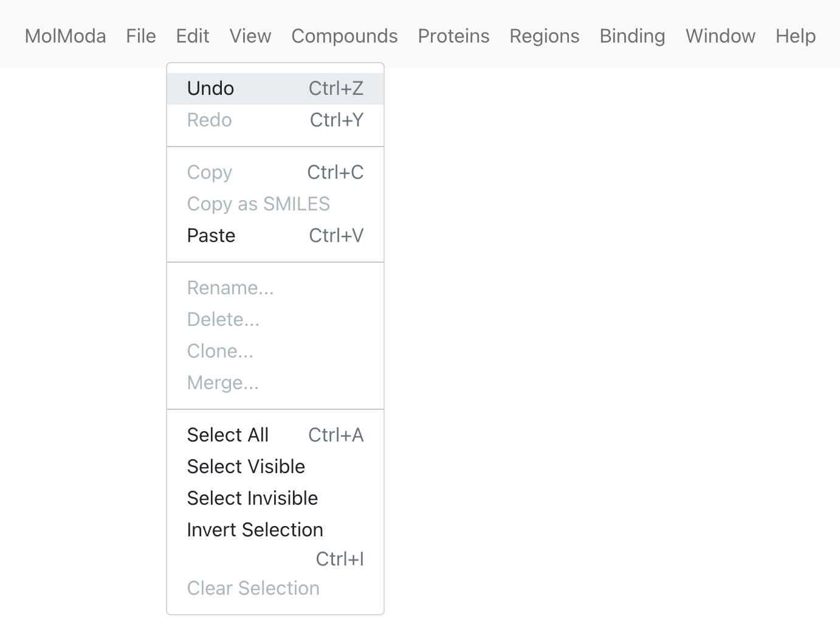Image resolution: width=840 pixels, height=630 pixels.
Task: Open the MolModa application menu
Action: pyautogui.click(x=65, y=36)
